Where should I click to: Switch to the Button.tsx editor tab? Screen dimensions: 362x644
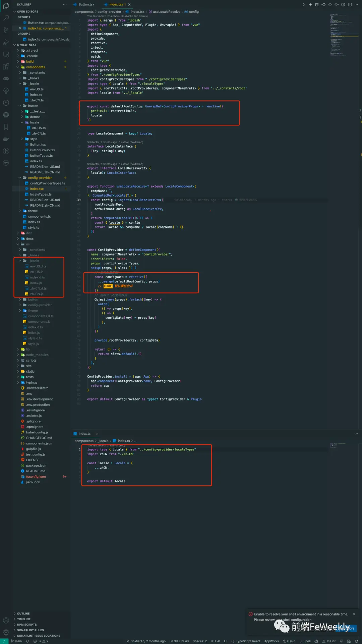86,4
